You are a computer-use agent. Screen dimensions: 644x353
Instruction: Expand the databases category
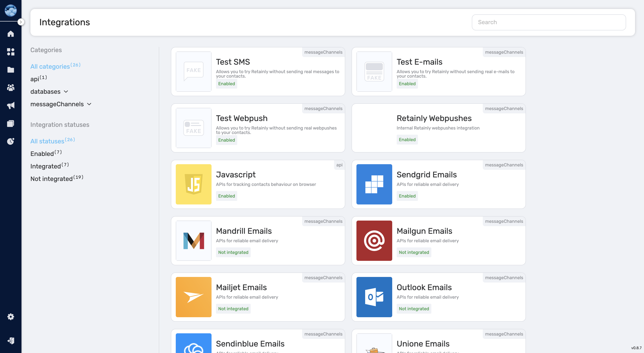pos(49,91)
